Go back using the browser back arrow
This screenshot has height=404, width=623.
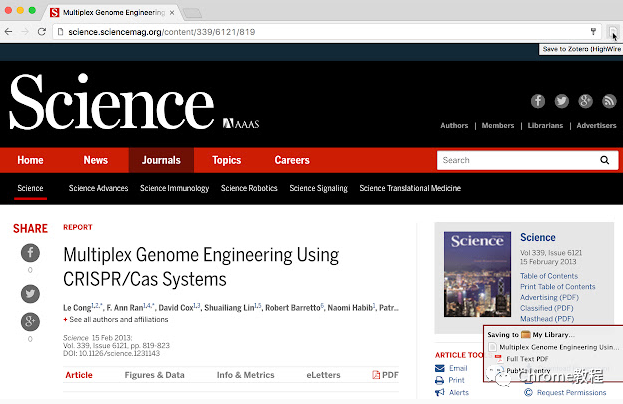coord(8,31)
